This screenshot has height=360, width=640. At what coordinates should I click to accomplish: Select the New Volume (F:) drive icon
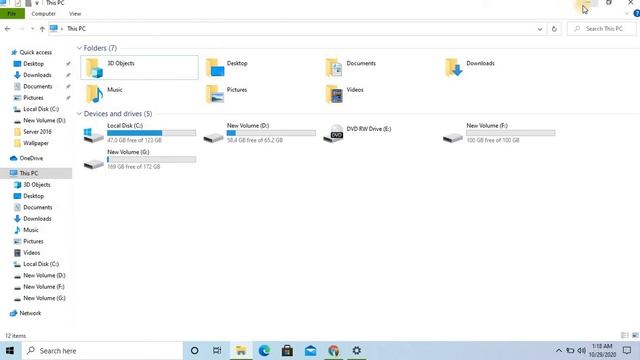click(453, 137)
